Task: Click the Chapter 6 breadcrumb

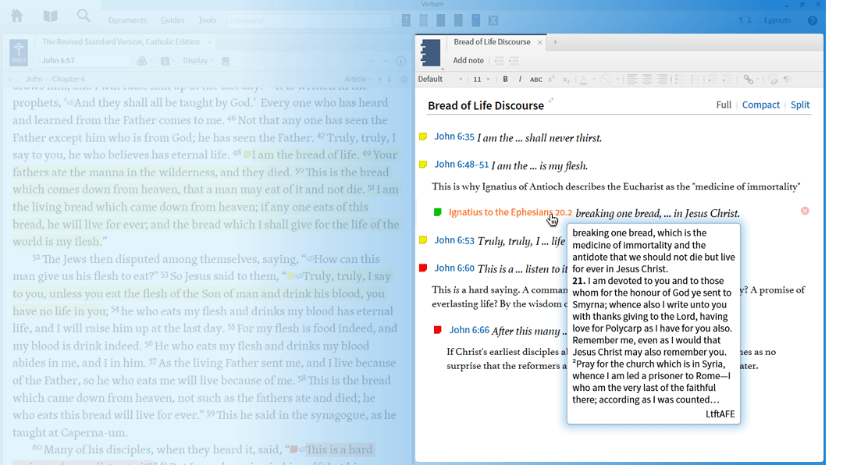Action: (x=68, y=79)
